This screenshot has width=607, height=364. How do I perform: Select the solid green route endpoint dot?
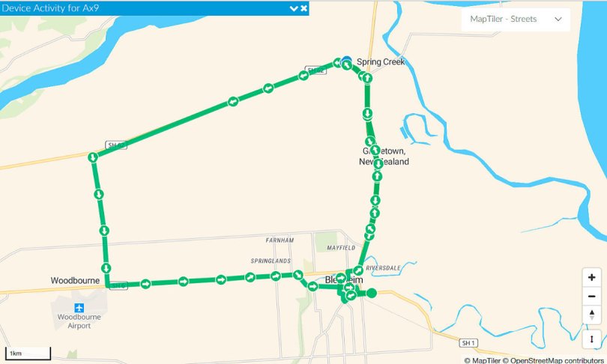(x=371, y=293)
